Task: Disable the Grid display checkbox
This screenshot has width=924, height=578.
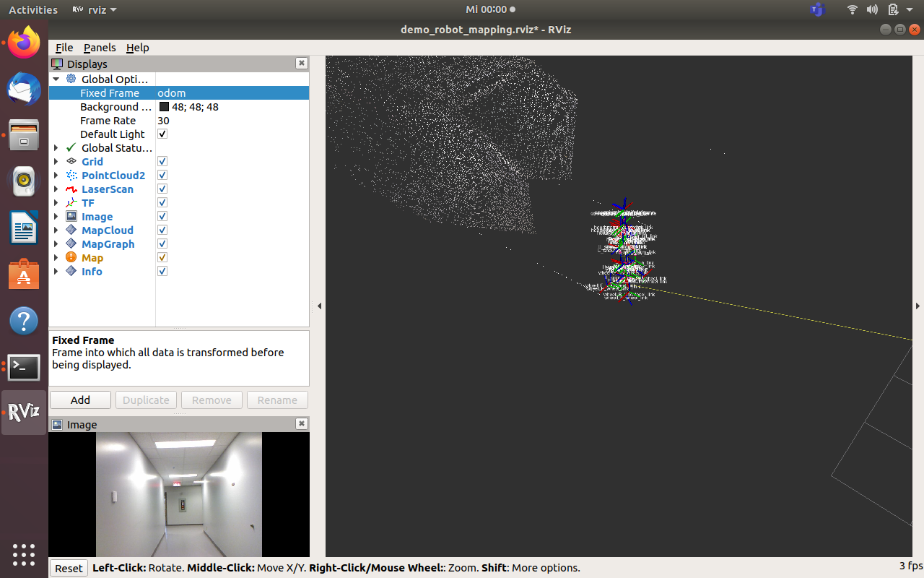Action: 162,162
